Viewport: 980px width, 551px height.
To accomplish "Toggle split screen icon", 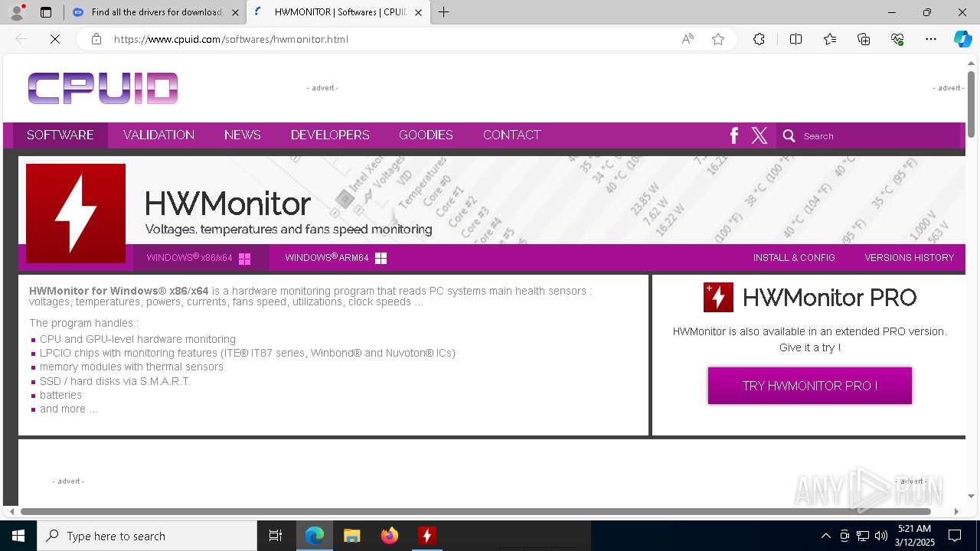I will [795, 39].
